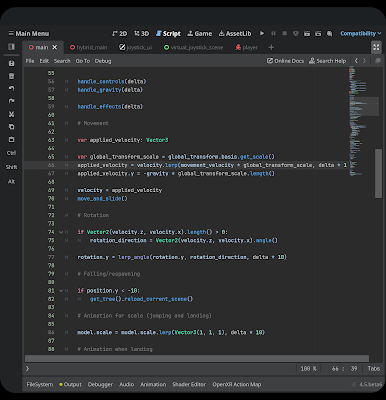Open the Output bottom panel
Image resolution: width=386 pixels, height=400 pixels.
click(x=70, y=384)
